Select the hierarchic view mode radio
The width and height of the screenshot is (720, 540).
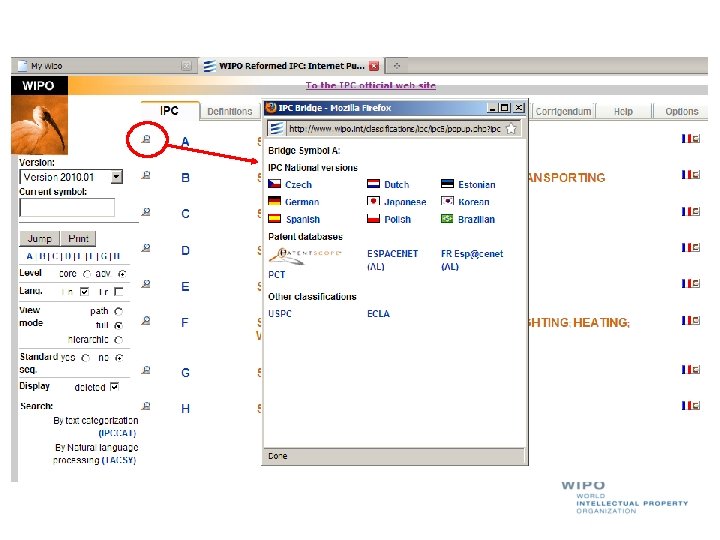coord(118,340)
